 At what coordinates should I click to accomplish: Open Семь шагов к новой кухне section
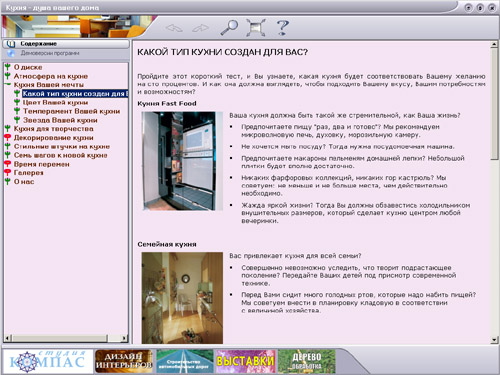[x=60, y=155]
